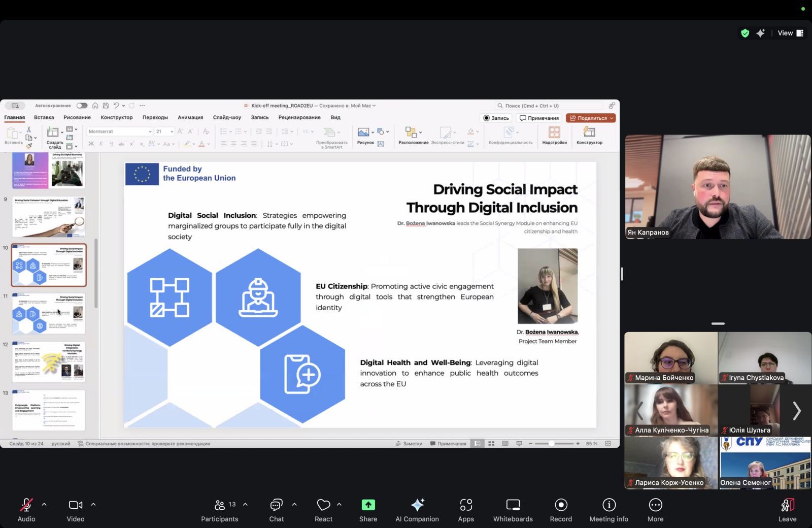Toggle the Автосохранение switch in PowerPoint
Viewport: 812px width, 528px height.
point(82,106)
